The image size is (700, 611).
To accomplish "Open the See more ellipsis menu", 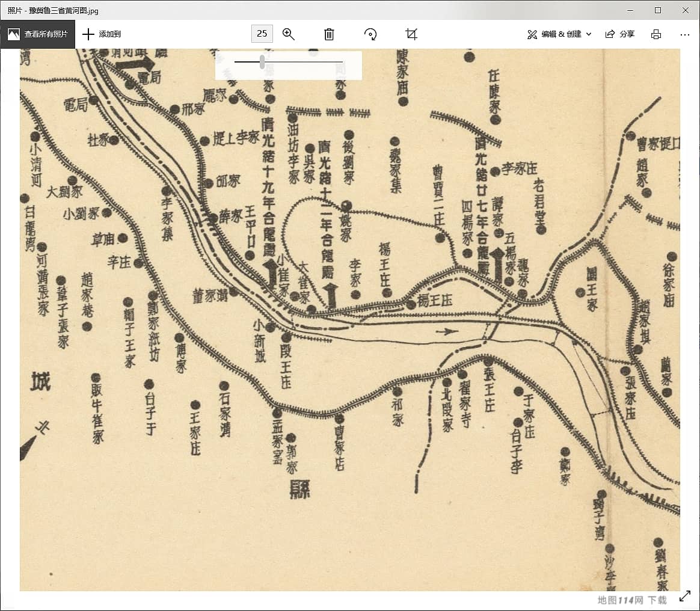I will click(x=684, y=34).
